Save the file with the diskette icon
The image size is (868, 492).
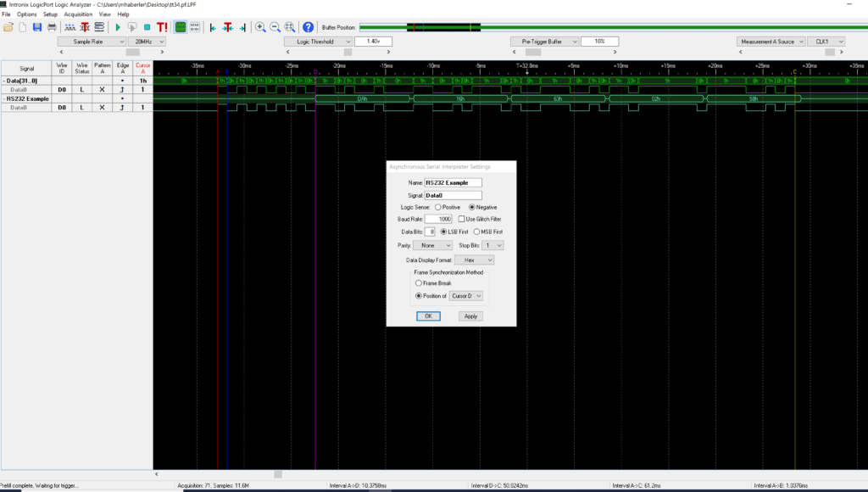pyautogui.click(x=36, y=26)
